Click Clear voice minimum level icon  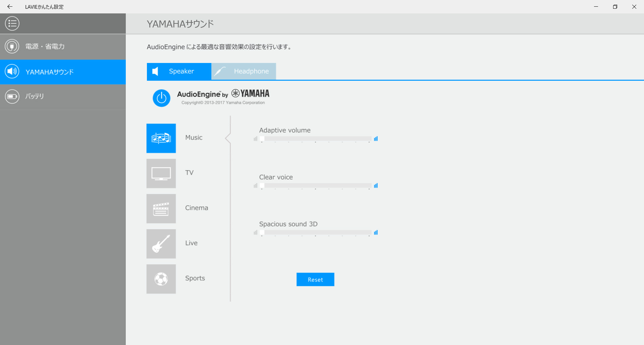coord(256,186)
